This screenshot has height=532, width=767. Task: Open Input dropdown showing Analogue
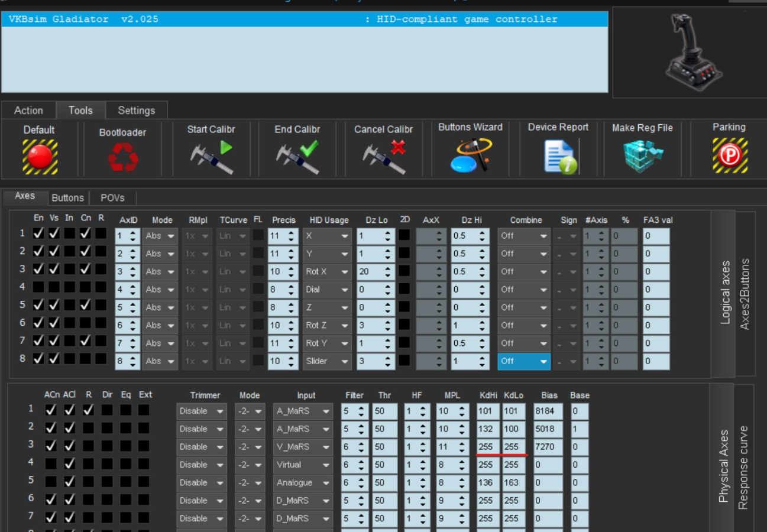point(304,483)
